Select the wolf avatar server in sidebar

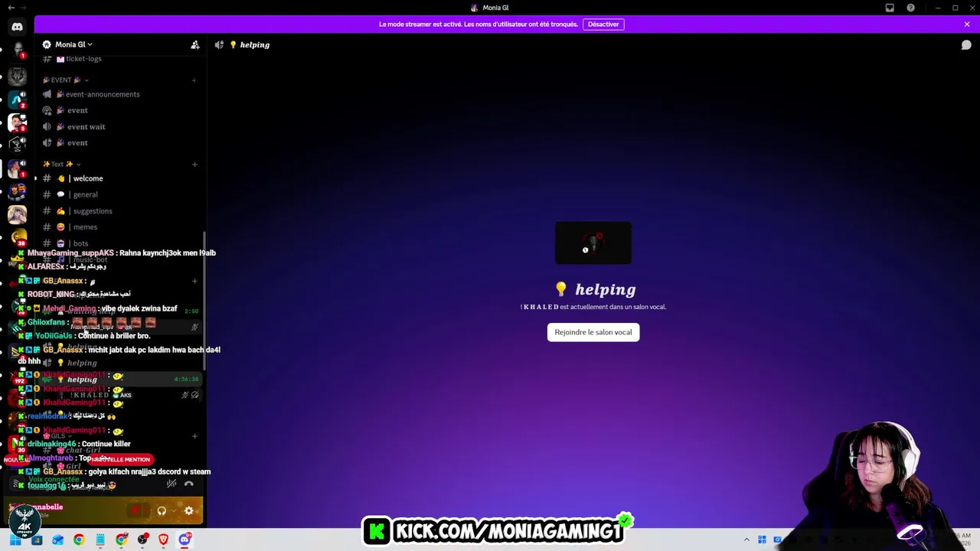pyautogui.click(x=17, y=76)
